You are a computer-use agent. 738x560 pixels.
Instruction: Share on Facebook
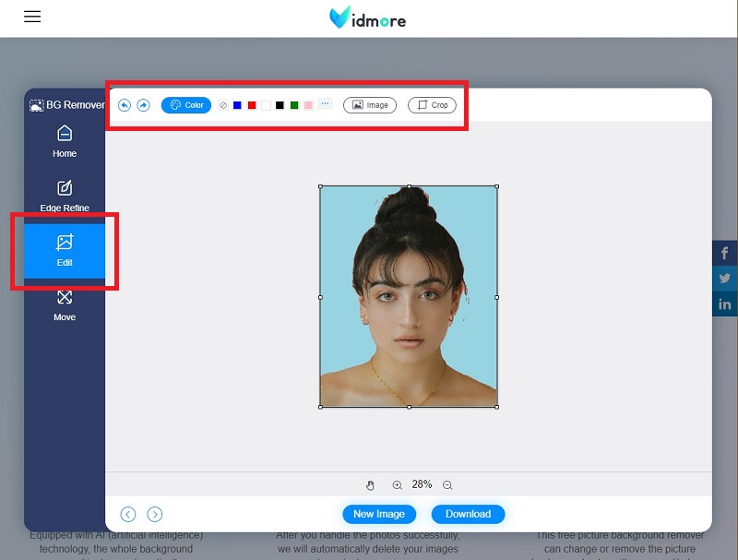coord(725,254)
